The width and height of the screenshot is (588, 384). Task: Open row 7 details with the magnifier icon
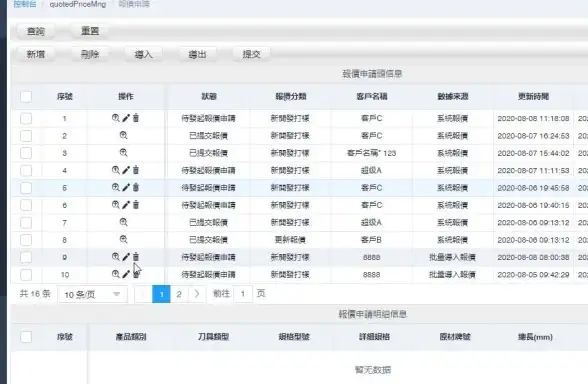coord(123,222)
